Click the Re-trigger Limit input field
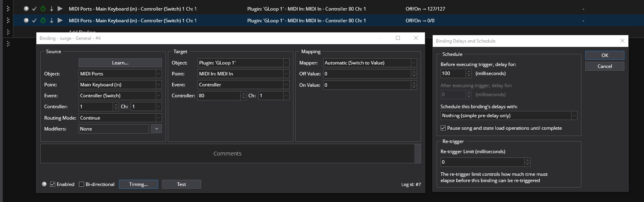 pos(482,162)
